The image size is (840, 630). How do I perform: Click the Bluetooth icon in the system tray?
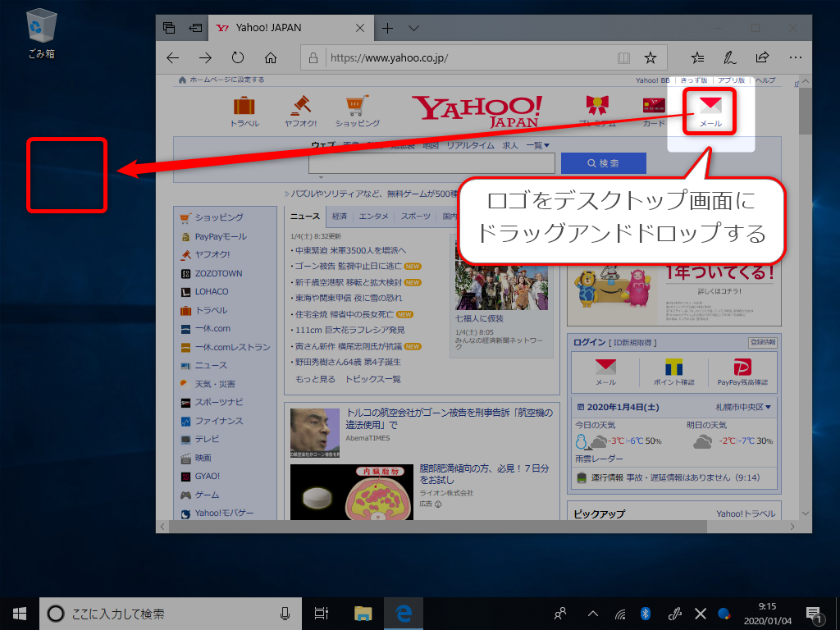click(x=646, y=613)
